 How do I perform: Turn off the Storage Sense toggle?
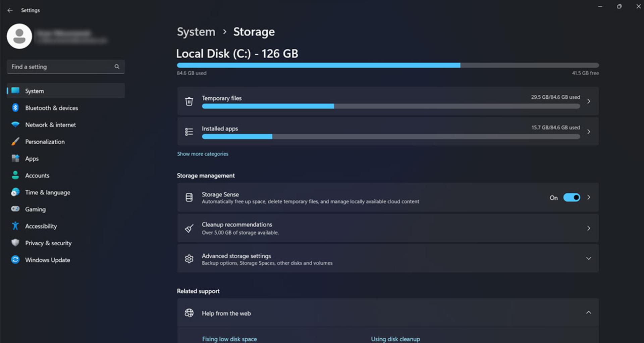tap(572, 197)
